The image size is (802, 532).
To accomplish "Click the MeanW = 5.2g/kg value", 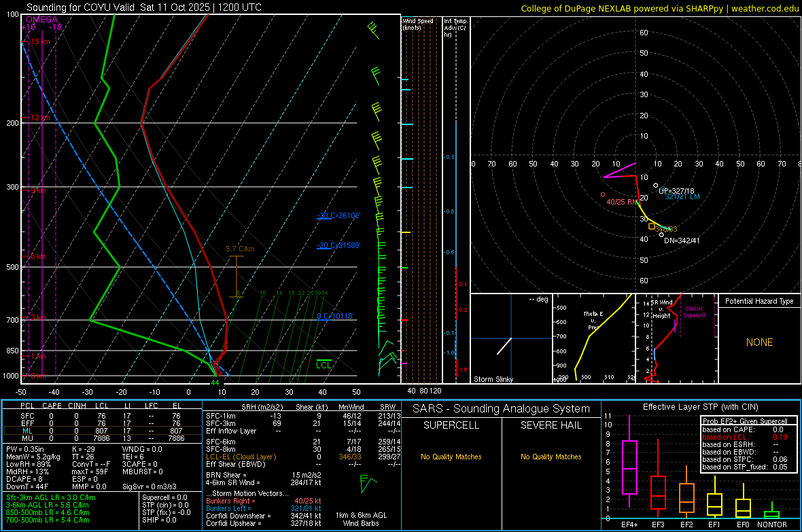I will tap(33, 457).
